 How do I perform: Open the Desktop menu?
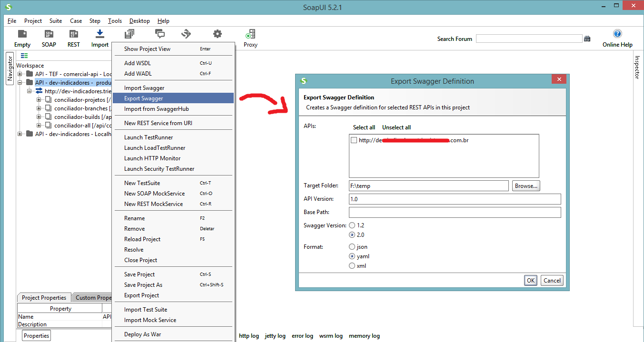pos(139,21)
